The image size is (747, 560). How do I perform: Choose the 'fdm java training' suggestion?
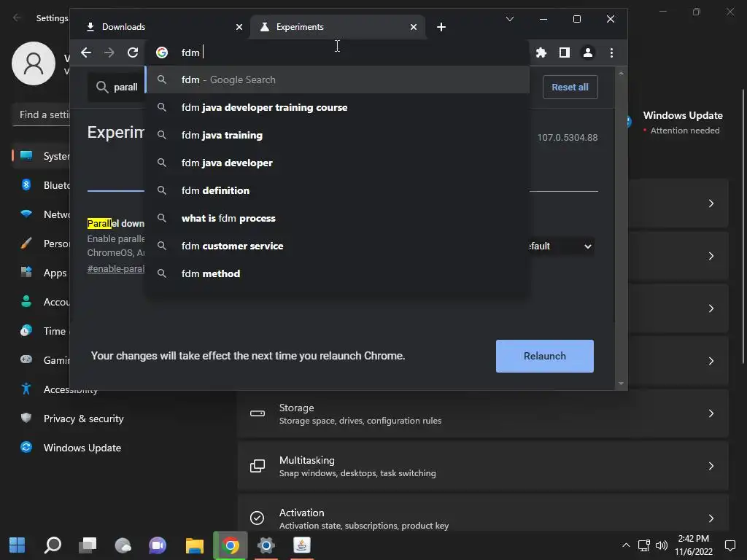coord(337,135)
